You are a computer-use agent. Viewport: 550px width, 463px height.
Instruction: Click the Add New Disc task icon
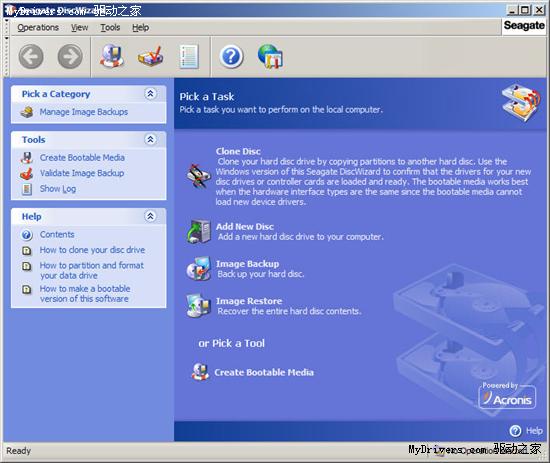point(199,232)
